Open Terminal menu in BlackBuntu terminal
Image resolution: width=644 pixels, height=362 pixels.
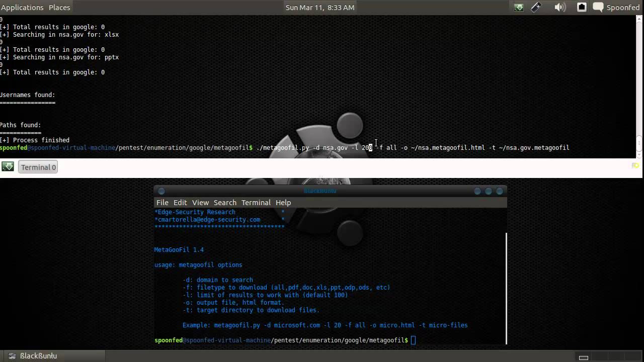pyautogui.click(x=256, y=203)
